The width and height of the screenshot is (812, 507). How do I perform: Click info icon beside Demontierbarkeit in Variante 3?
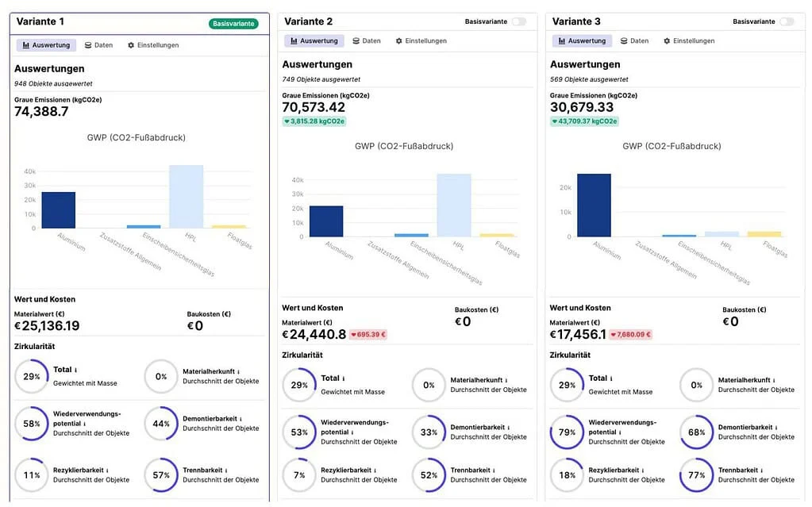[776, 428]
